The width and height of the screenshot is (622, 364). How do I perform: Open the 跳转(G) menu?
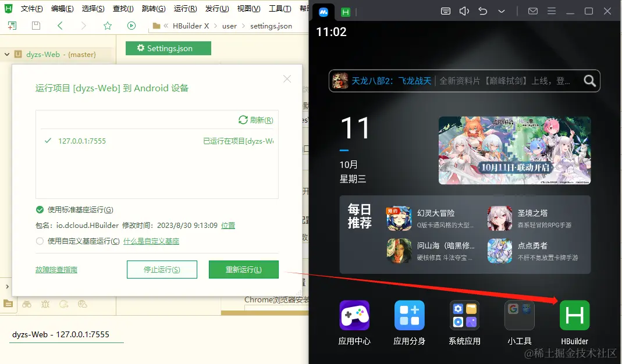[154, 8]
